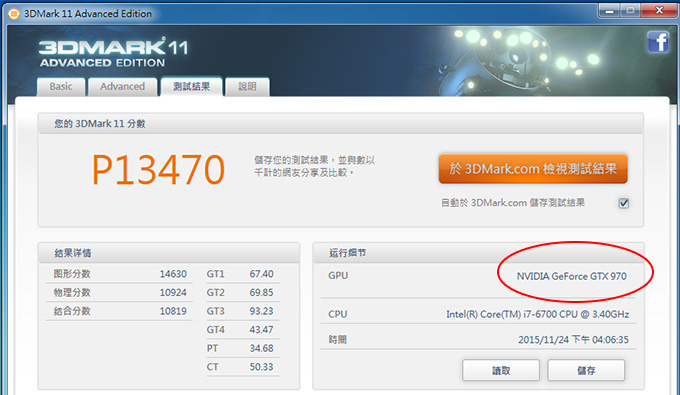Select the GT2 result 69.85
This screenshot has height=395, width=680.
pos(262,293)
